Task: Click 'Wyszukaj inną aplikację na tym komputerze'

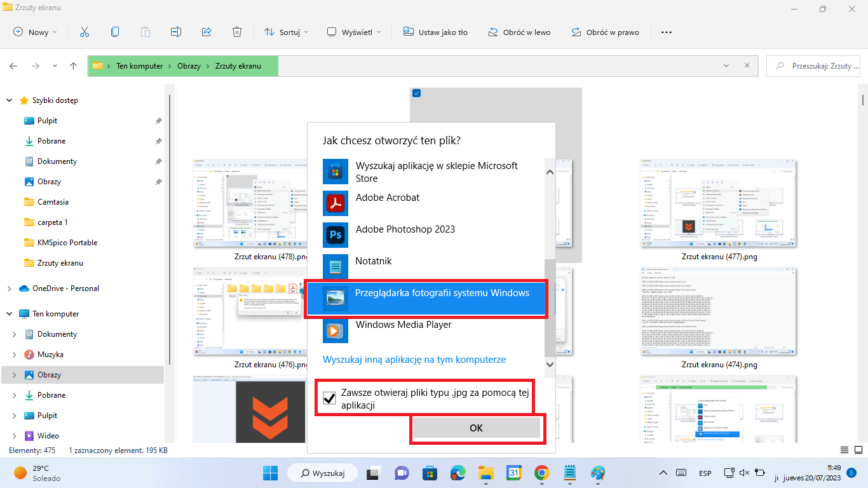Action: 414,360
